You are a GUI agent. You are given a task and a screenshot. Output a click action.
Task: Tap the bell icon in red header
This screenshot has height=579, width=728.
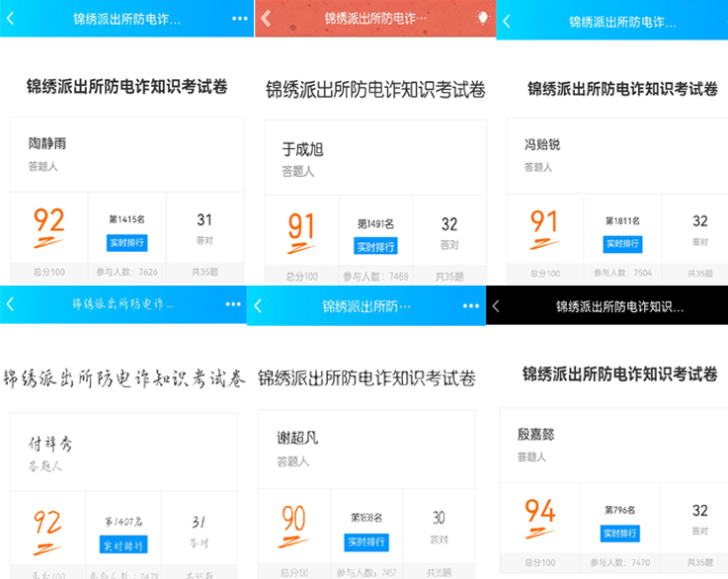pyautogui.click(x=482, y=18)
